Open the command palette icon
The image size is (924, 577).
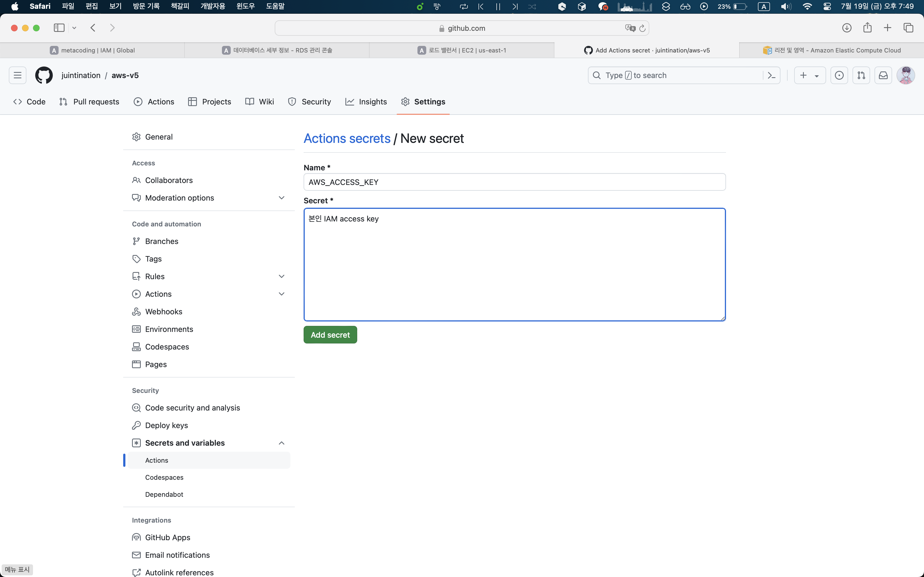click(771, 75)
